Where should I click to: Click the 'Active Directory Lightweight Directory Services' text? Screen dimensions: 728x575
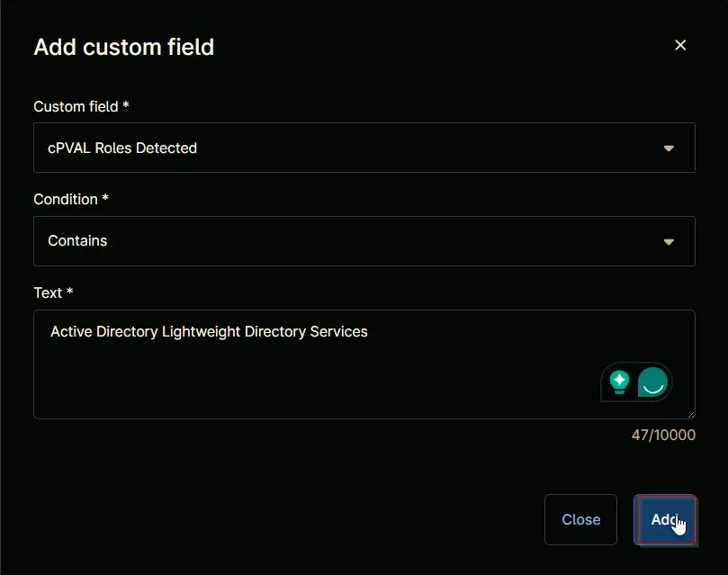[x=209, y=332]
